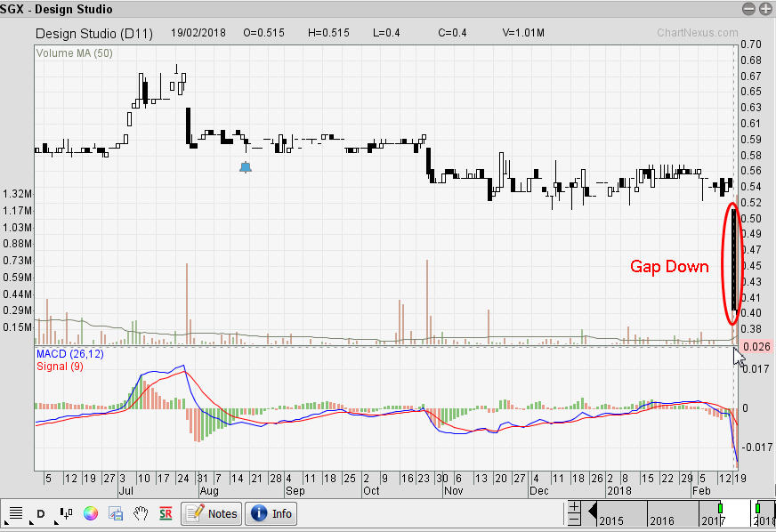Click the minus zoom out stepper
Screen dimensions: 776x532
tap(574, 520)
